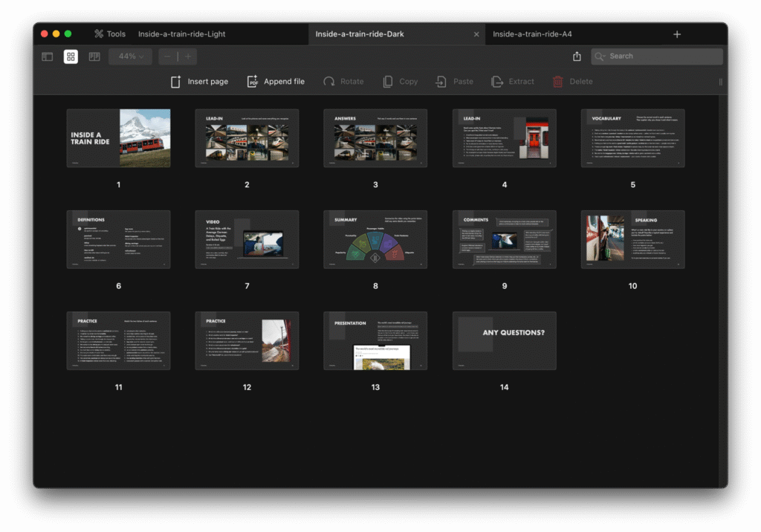Switch to the two-page reading view
Screen dimensions: 761x532
click(x=94, y=56)
